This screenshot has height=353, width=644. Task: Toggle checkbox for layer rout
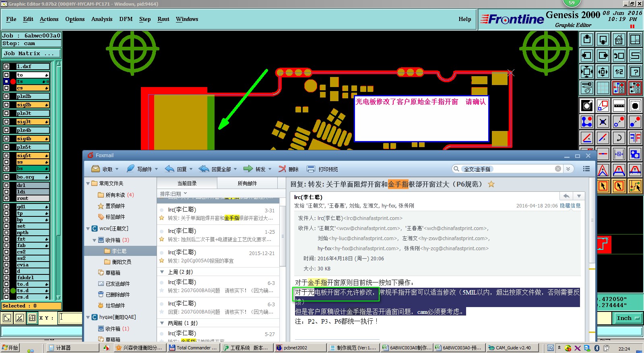click(6, 198)
